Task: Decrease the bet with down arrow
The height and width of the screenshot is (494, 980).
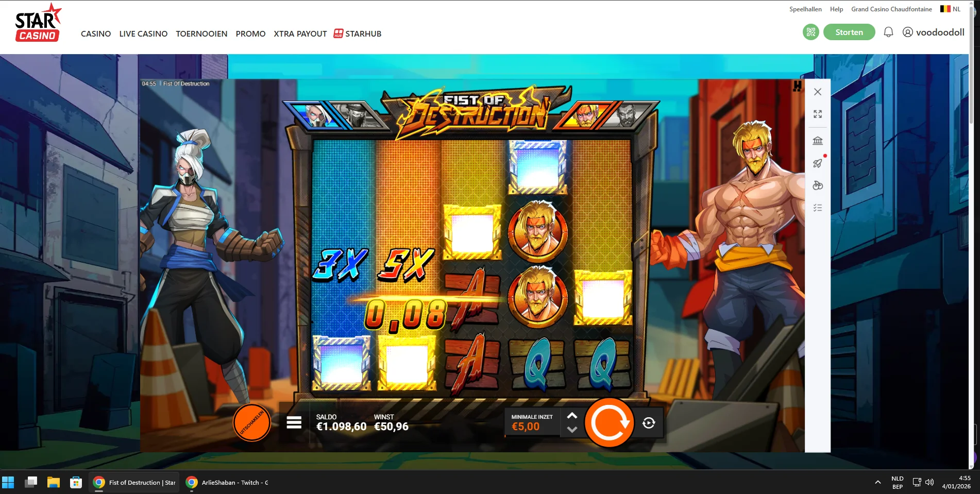Action: tap(572, 429)
